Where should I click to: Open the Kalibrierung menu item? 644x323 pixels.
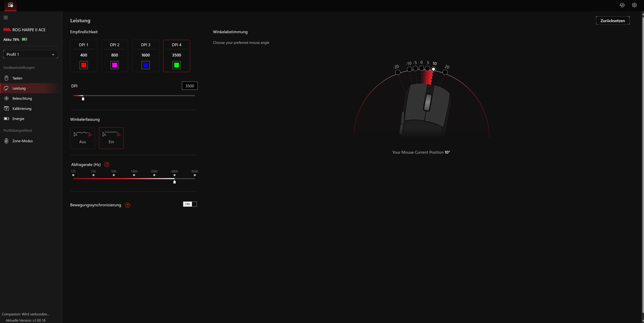coord(22,108)
